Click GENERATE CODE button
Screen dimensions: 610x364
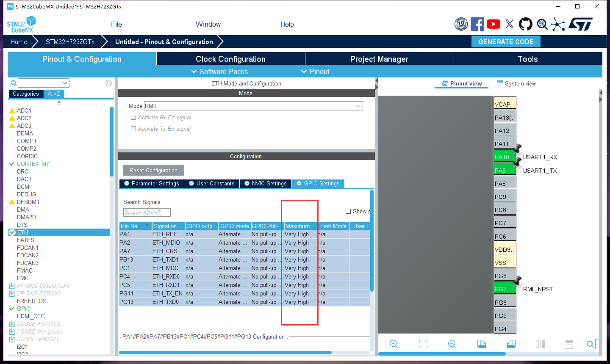[506, 41]
